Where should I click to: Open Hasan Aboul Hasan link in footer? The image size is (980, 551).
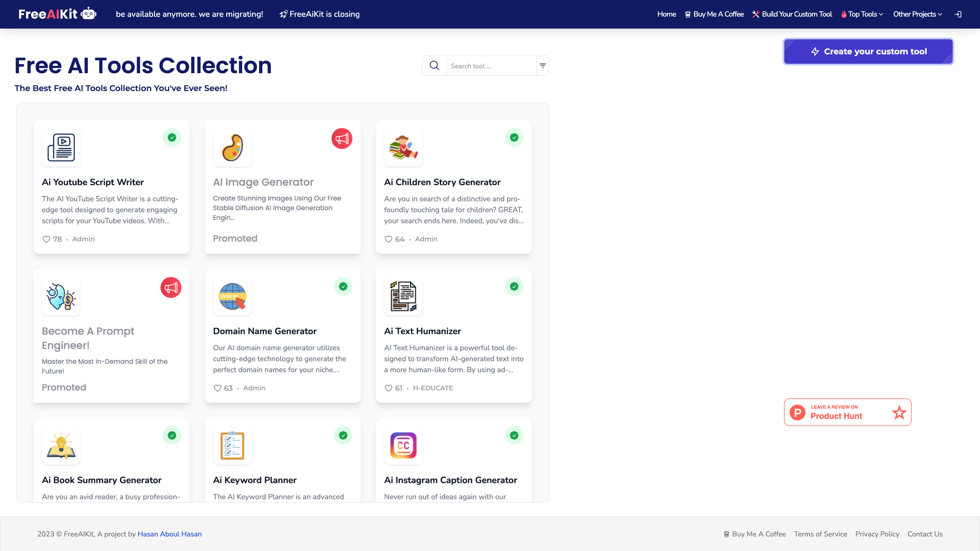coord(170,534)
